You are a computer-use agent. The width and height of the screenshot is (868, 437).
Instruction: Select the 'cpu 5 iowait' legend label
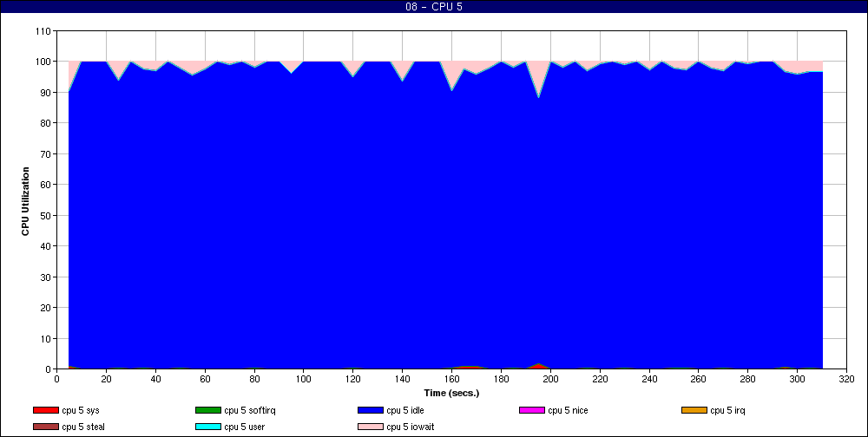coord(411,427)
